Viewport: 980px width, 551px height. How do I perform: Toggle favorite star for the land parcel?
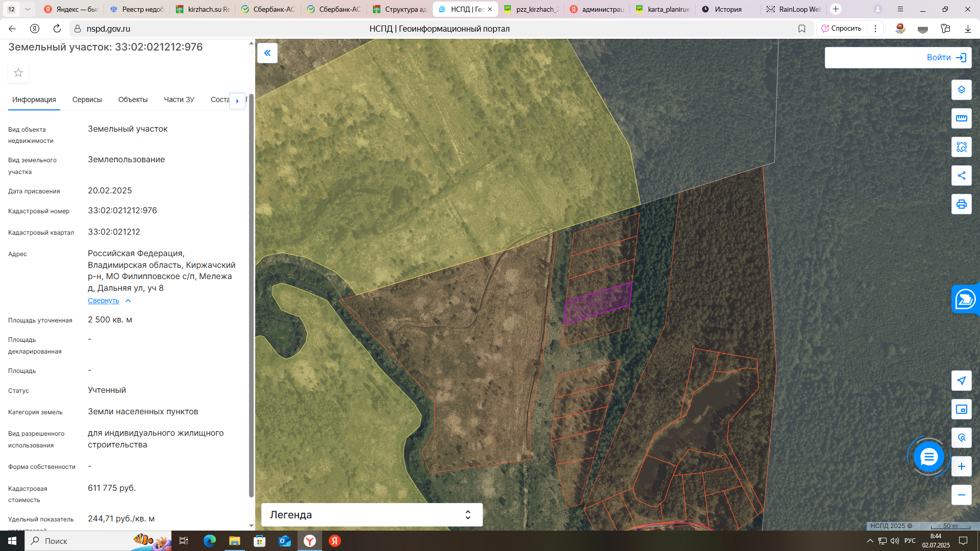click(18, 73)
